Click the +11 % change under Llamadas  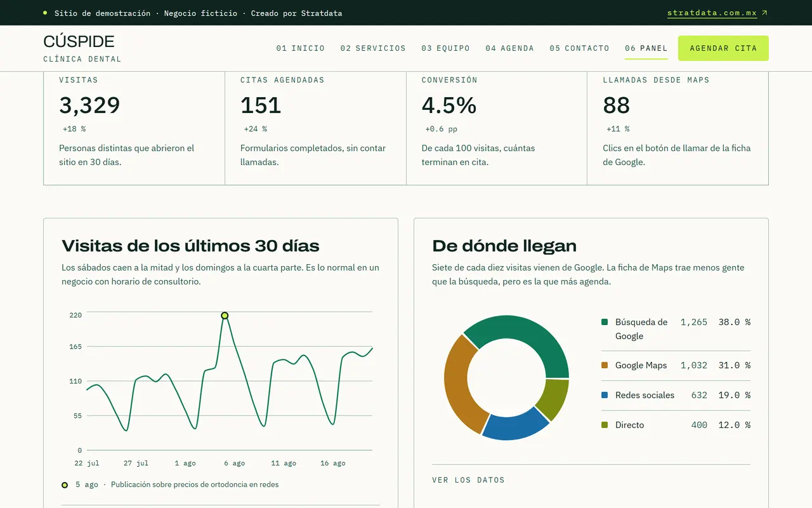click(618, 129)
